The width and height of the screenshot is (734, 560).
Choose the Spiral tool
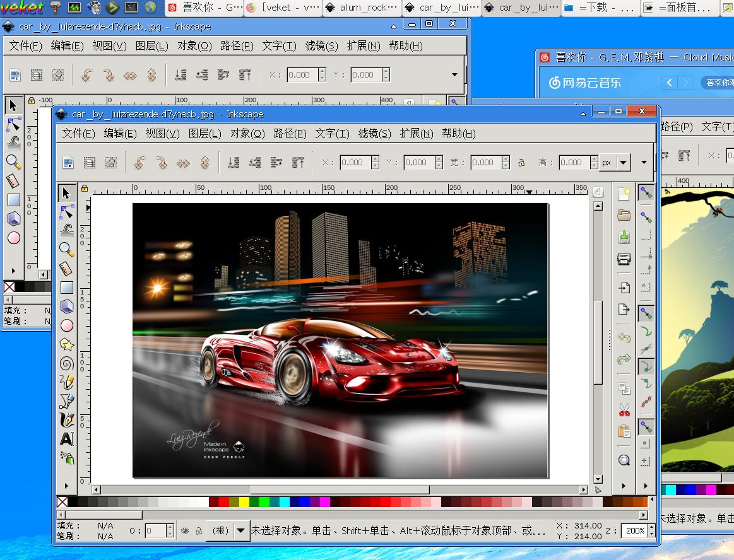coord(66,363)
